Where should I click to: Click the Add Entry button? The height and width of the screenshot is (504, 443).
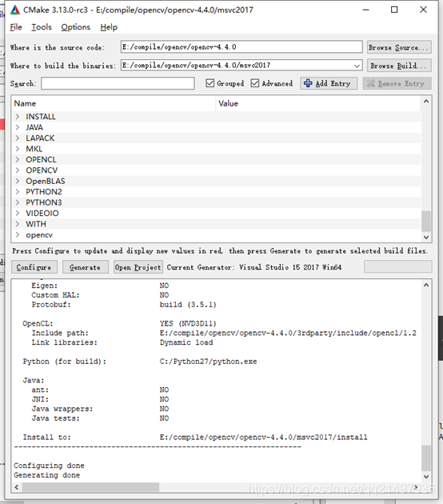coord(329,83)
